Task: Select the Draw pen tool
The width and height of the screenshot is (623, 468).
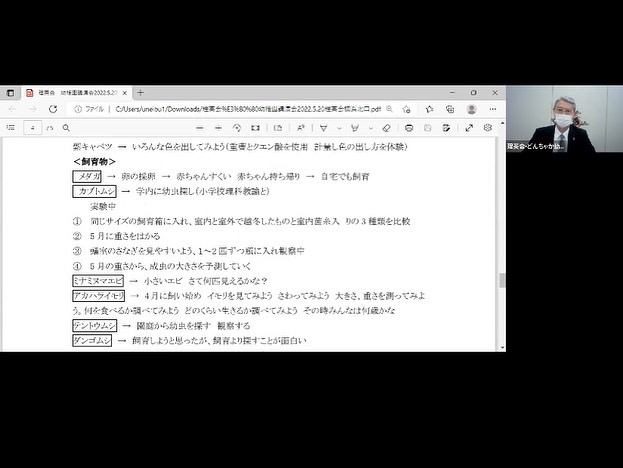Action: pos(323,128)
